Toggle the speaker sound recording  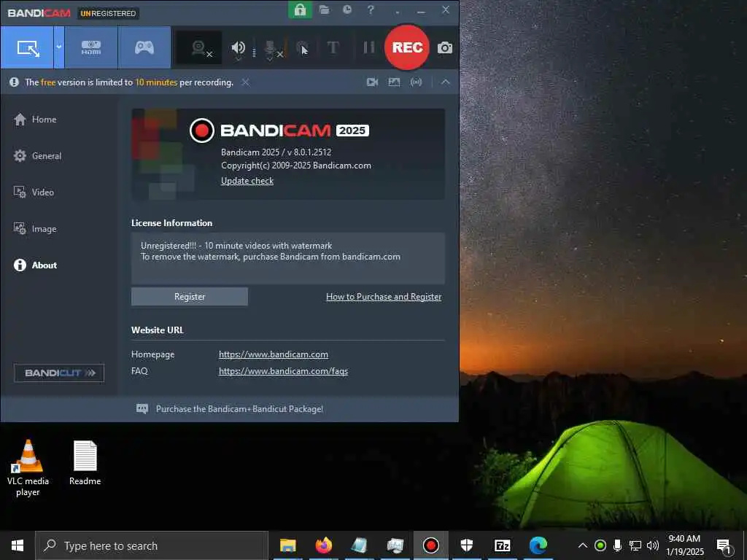point(239,47)
